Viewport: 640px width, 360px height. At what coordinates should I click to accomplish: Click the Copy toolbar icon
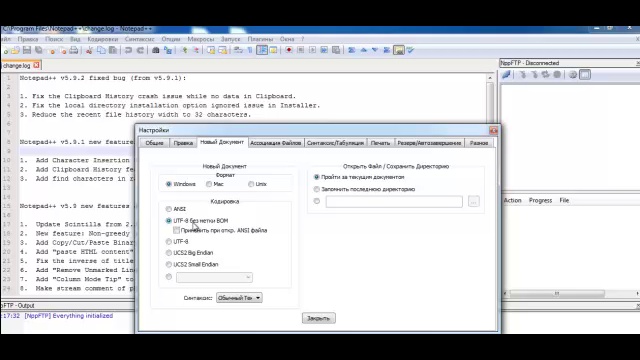click(x=101, y=50)
